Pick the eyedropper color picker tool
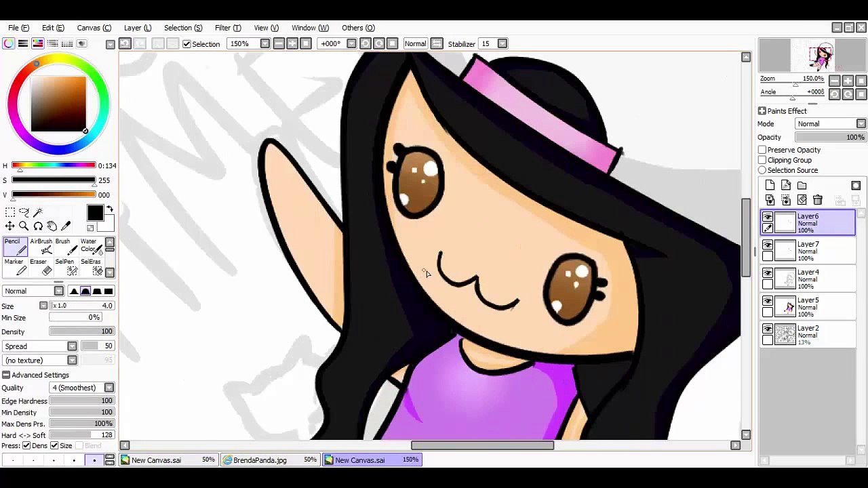The height and width of the screenshot is (488, 868). [66, 226]
